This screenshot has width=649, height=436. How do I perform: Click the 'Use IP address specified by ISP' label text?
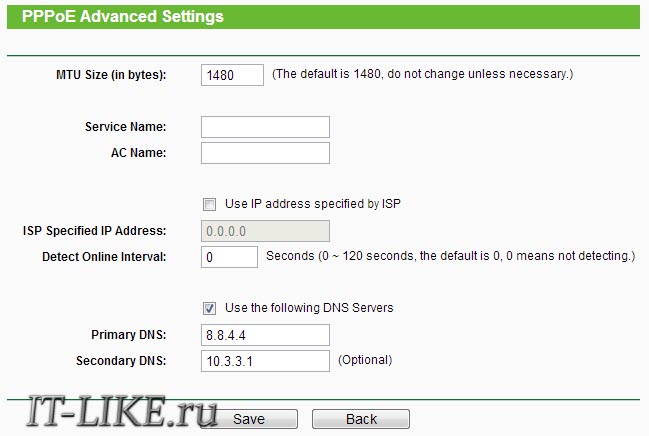coord(312,204)
